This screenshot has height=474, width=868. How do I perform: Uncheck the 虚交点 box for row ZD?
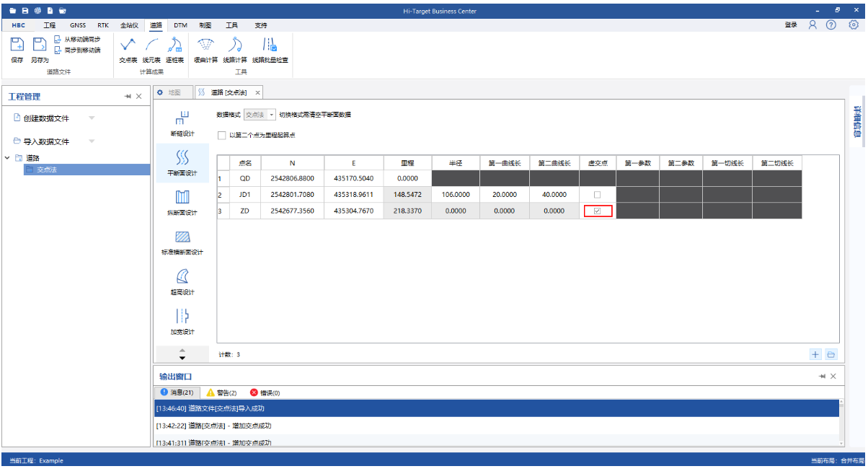click(597, 211)
